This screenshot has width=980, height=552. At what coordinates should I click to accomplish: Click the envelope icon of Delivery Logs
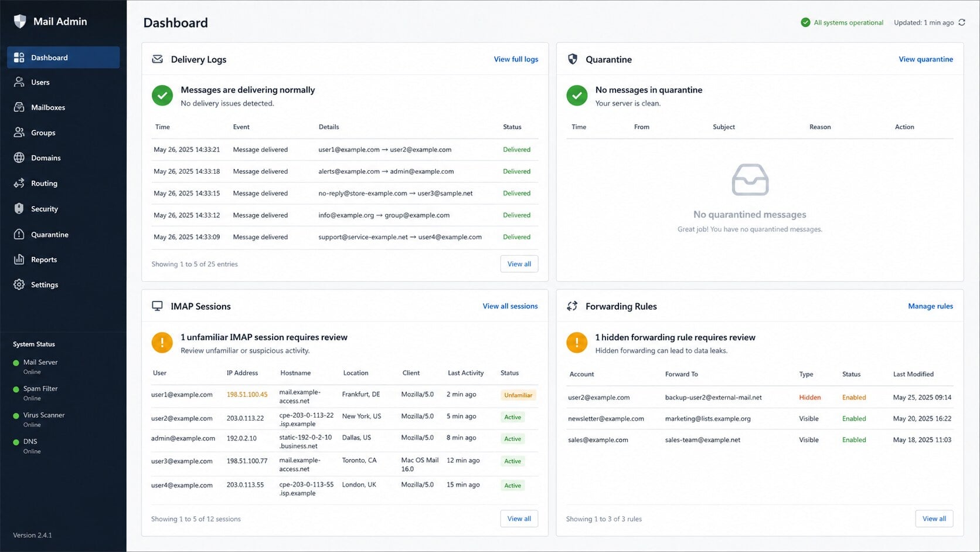[x=158, y=59]
